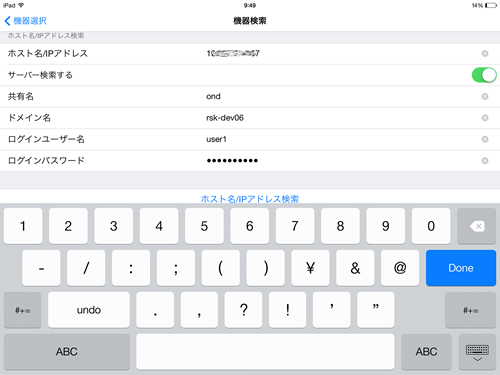
Task: Clear the ドメイン名 field value
Action: point(485,118)
